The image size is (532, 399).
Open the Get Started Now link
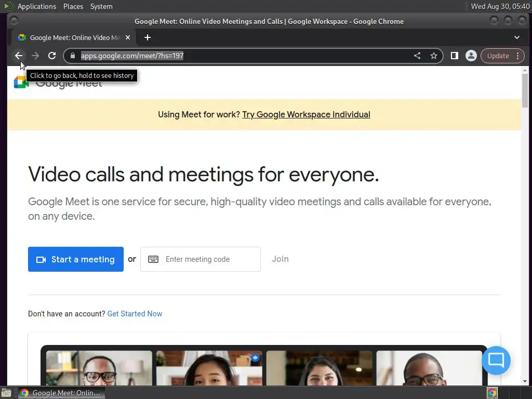point(135,314)
